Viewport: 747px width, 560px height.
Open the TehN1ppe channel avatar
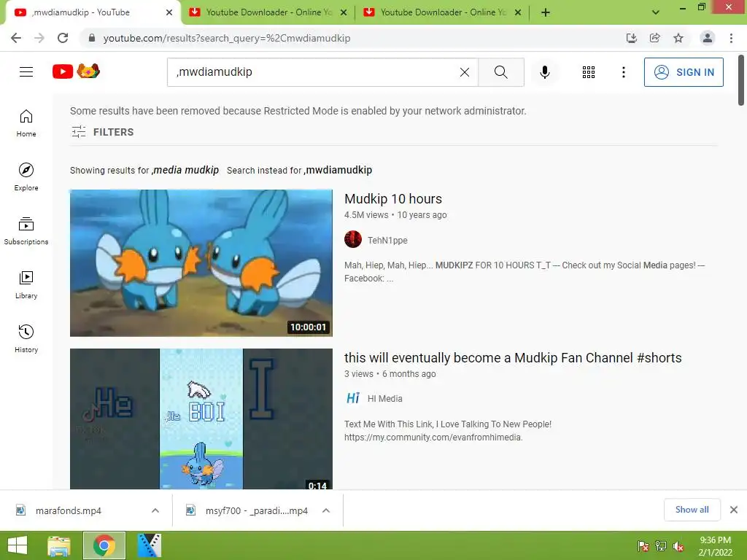click(x=353, y=239)
